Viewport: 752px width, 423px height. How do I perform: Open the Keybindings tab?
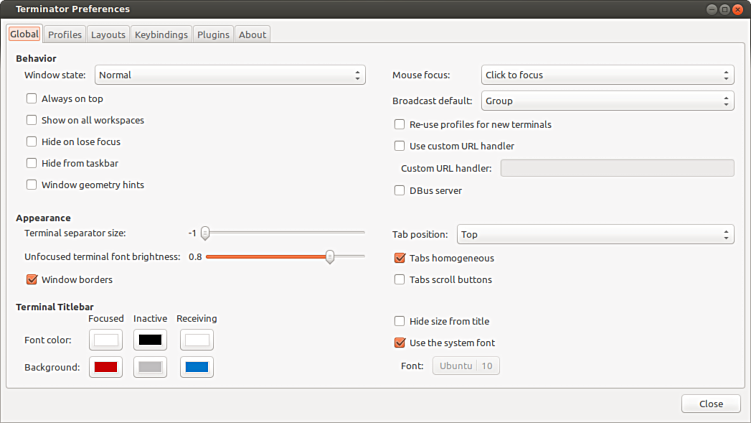pyautogui.click(x=161, y=34)
